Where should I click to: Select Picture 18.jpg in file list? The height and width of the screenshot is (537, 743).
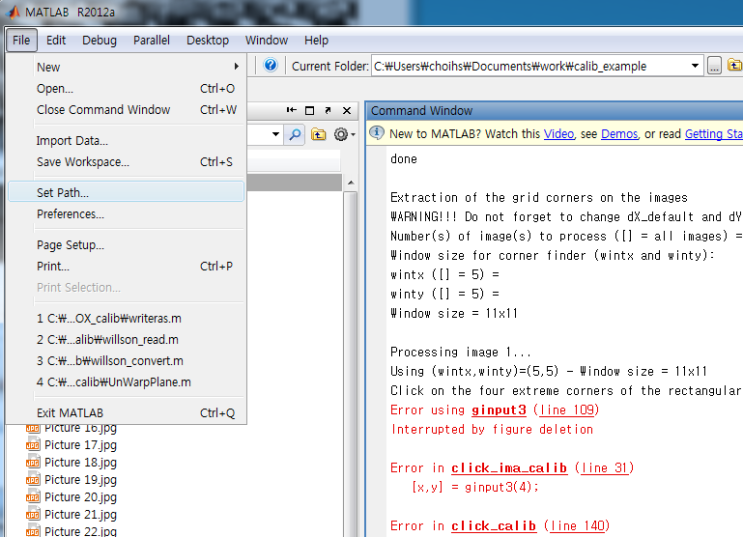pyautogui.click(x=80, y=463)
